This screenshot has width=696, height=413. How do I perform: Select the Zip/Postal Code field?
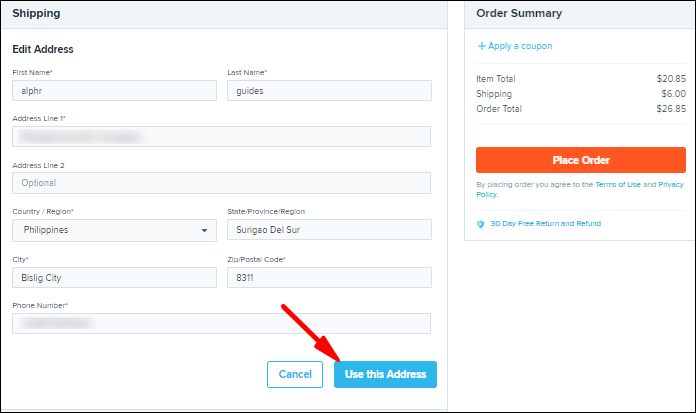coord(329,277)
